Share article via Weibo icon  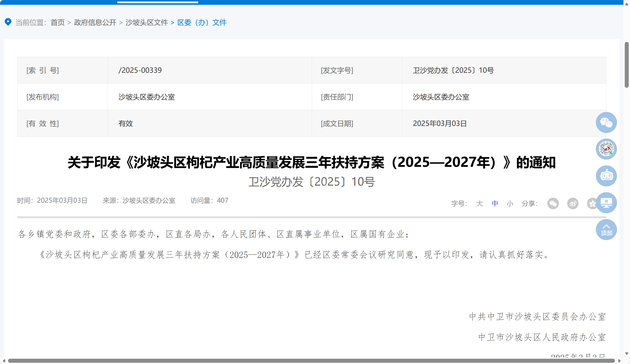[572, 203]
